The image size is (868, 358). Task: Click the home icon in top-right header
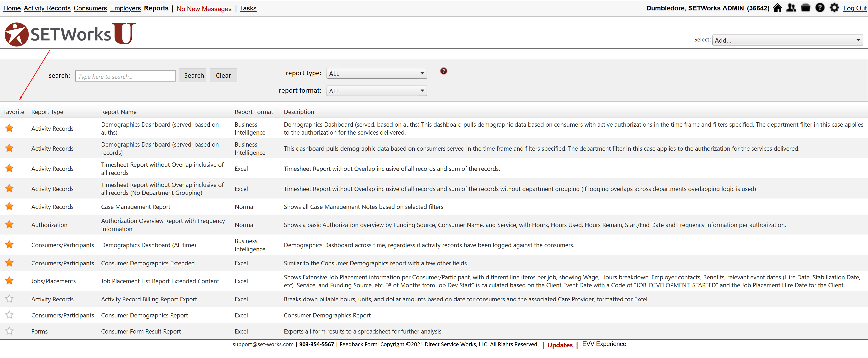pyautogui.click(x=777, y=8)
